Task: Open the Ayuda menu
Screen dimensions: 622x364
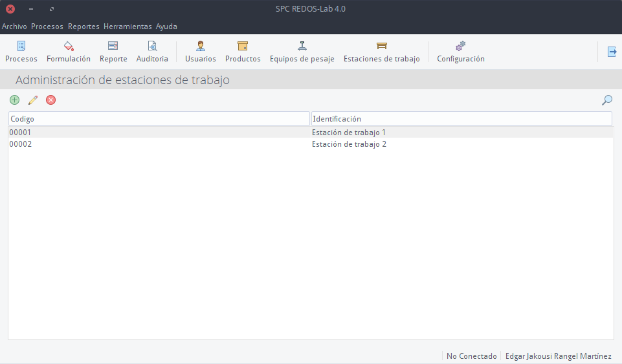Action: click(x=166, y=27)
